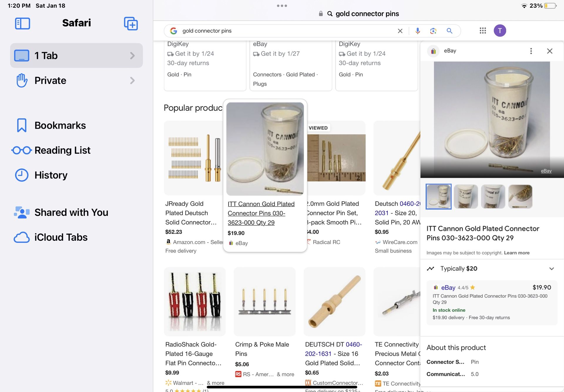Open eBay panel more options menu
The height and width of the screenshot is (392, 564).
point(531,51)
